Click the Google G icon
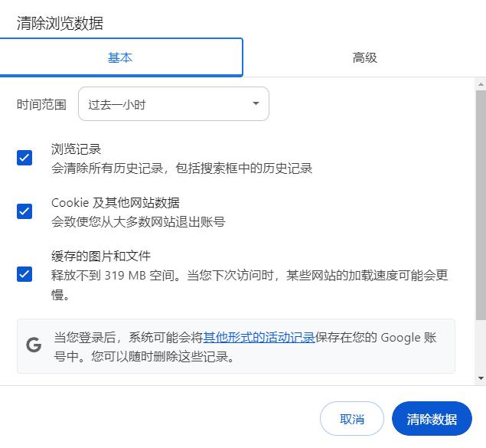The image size is (486, 448). tap(34, 345)
